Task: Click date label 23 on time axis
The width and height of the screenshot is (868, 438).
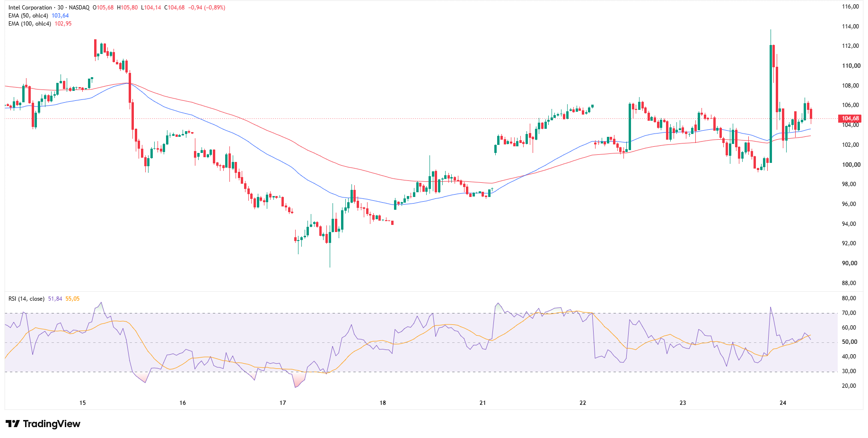Action: [683, 403]
